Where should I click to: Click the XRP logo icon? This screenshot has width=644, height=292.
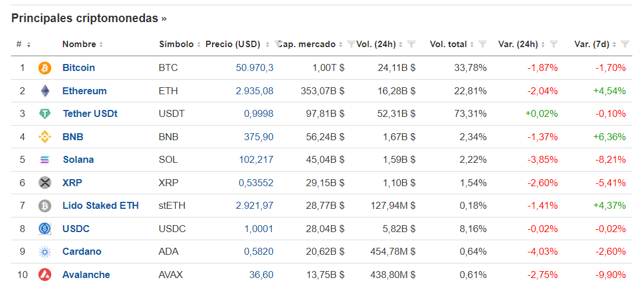(x=45, y=183)
